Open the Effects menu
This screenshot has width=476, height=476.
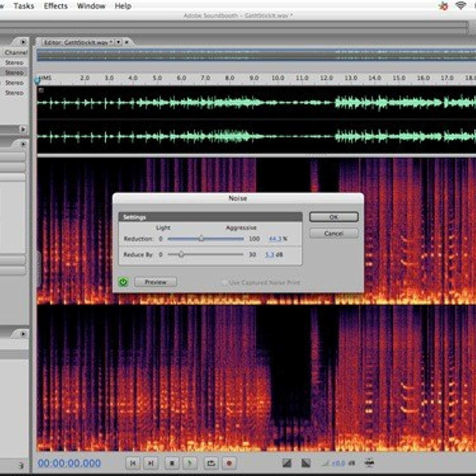coord(55,6)
